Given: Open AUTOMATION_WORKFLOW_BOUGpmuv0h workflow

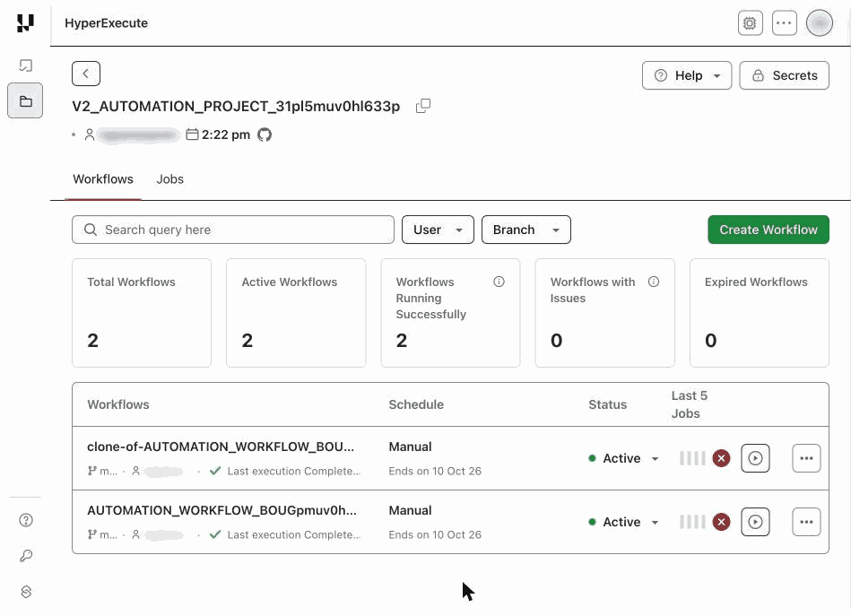Looking at the screenshot, I should pos(221,510).
